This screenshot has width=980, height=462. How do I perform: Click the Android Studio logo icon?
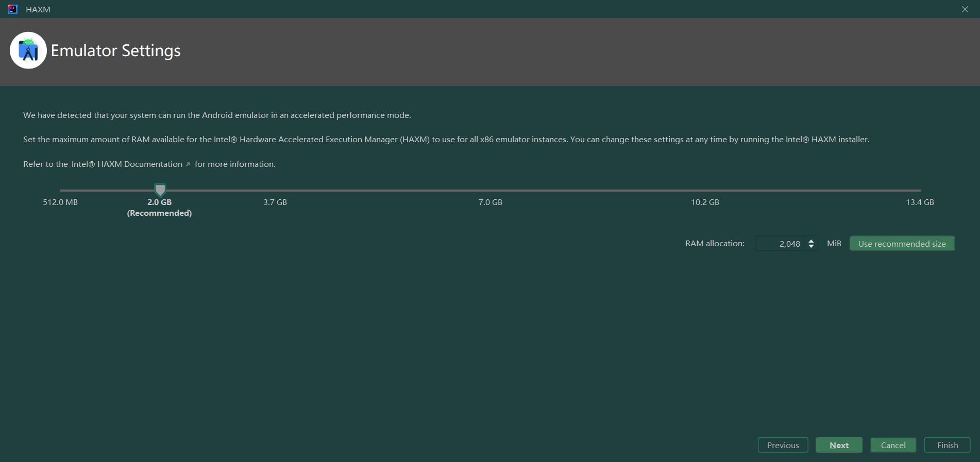[28, 50]
